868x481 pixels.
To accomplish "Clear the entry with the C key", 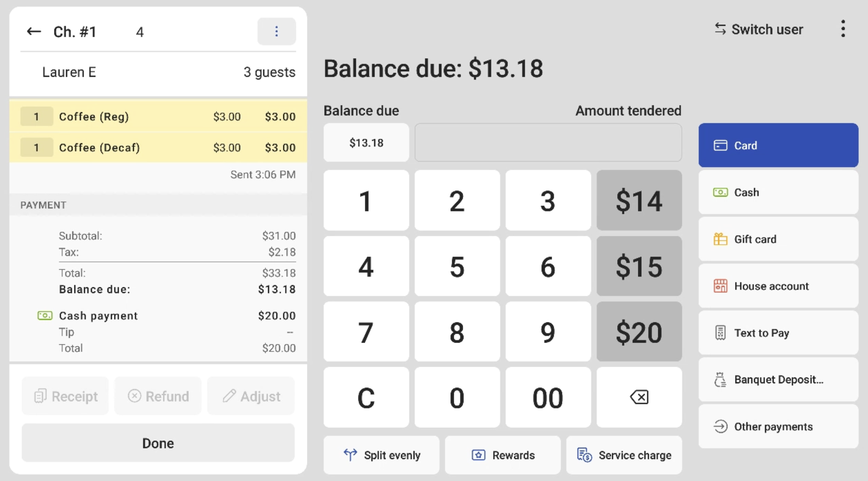I will pyautogui.click(x=366, y=397).
